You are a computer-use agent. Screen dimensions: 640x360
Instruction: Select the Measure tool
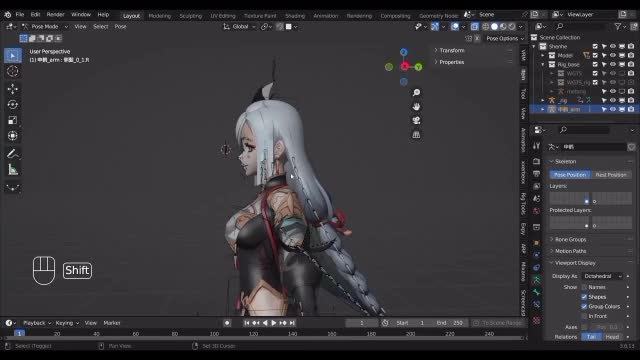click(13, 169)
